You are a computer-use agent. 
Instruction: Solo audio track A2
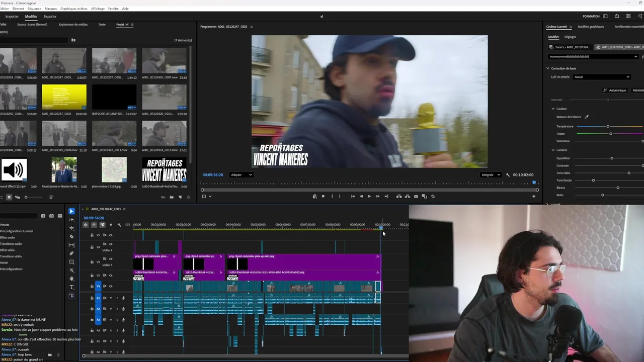pos(117,309)
